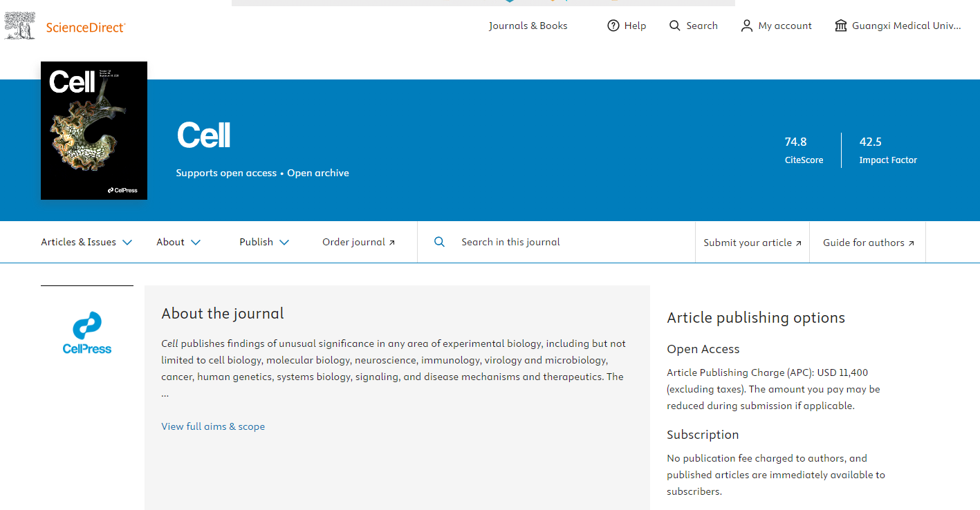Click the Help question mark icon
This screenshot has height=510, width=980.
click(613, 26)
